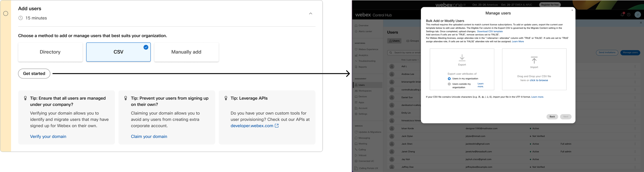The height and width of the screenshot is (172, 644).
Task: Dismiss the blue banner with X
Action: pyautogui.click(x=641, y=23)
